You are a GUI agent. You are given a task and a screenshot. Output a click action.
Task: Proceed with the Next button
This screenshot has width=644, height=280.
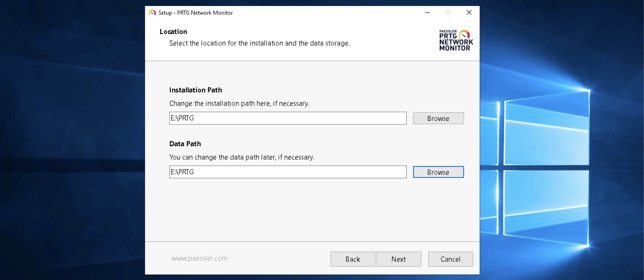pos(398,259)
